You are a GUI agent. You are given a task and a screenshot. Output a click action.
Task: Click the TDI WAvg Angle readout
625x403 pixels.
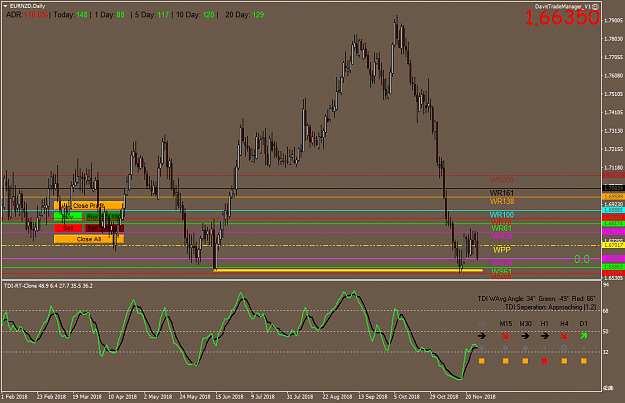point(537,299)
